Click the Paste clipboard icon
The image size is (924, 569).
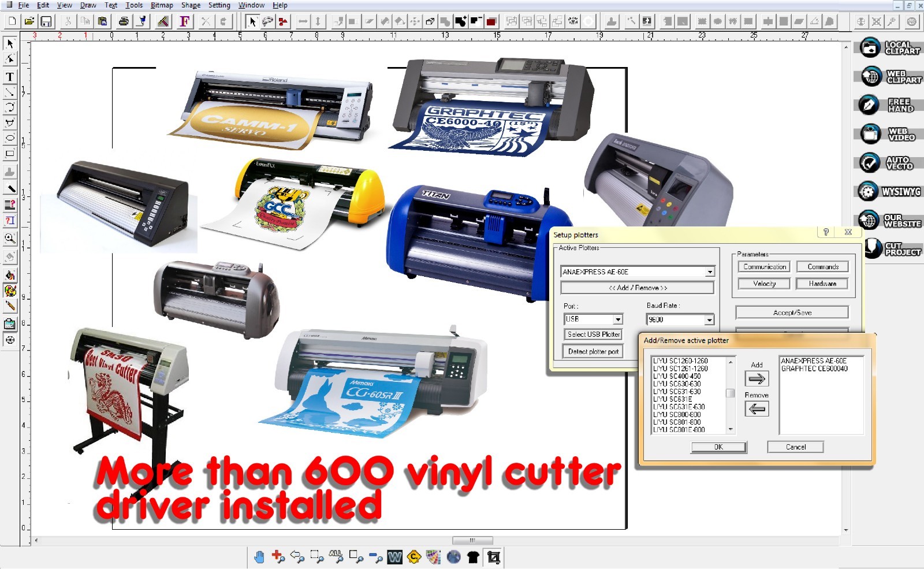[x=102, y=22]
